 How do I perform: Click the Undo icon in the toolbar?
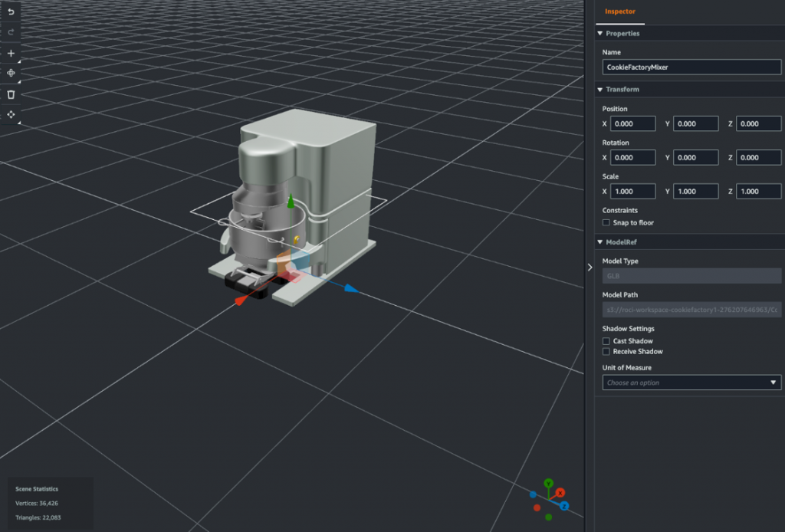coord(11,11)
